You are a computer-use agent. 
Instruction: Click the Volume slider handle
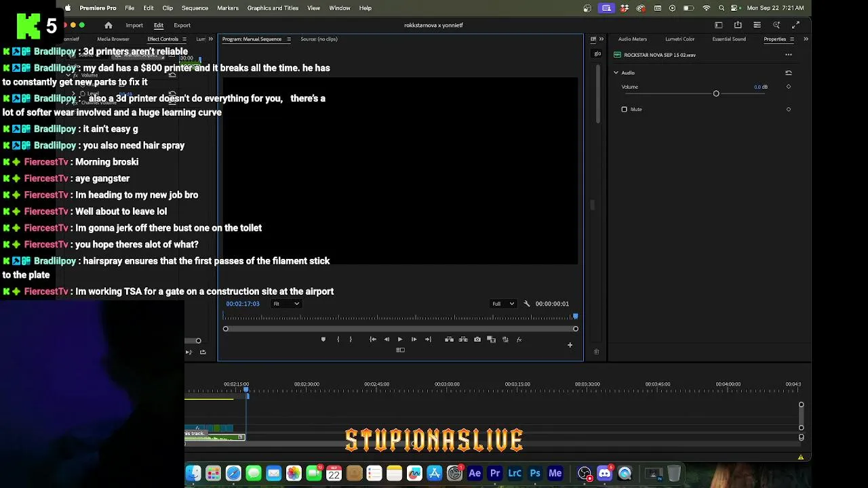[x=716, y=94]
